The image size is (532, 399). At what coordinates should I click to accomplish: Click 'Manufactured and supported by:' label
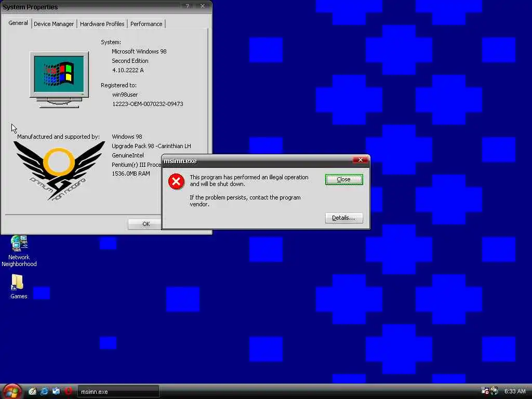coord(58,137)
